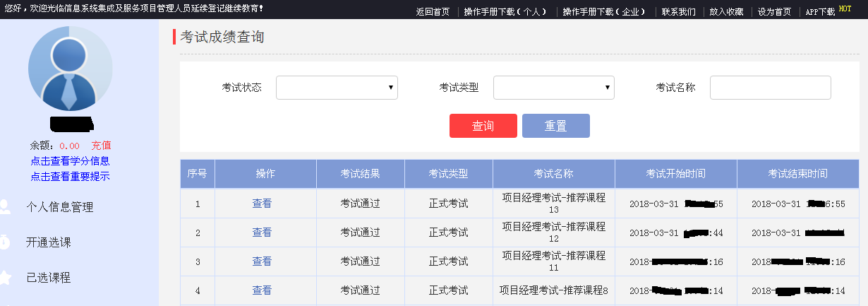Viewport: 868px width, 306px height.
Task: Click the user avatar profile picture
Action: point(70,69)
